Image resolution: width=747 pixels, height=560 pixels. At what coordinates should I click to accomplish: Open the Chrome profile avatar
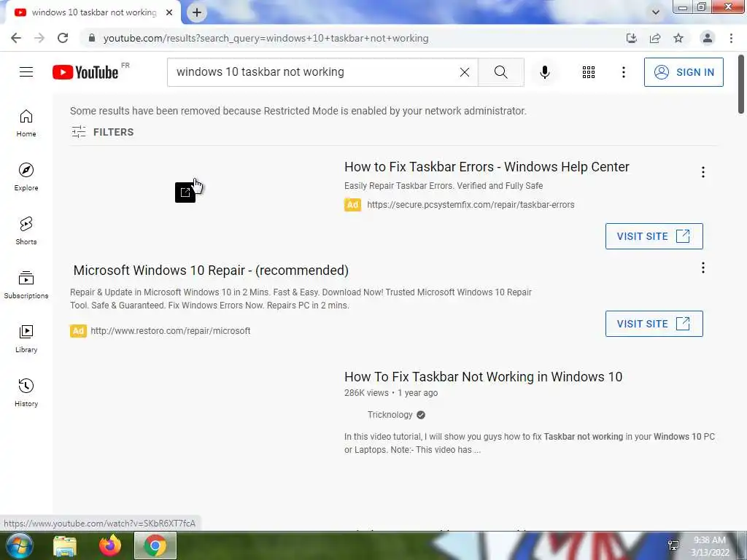click(x=708, y=38)
